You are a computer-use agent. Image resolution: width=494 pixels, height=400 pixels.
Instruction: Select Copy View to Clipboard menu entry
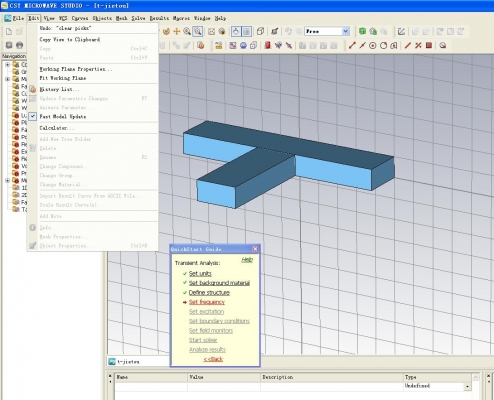[x=70, y=39]
